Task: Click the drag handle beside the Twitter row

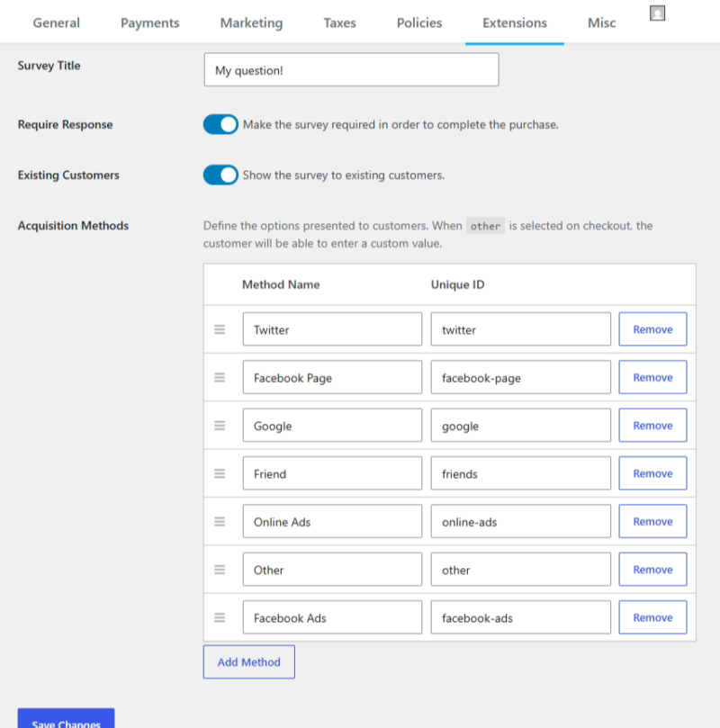Action: (x=220, y=329)
